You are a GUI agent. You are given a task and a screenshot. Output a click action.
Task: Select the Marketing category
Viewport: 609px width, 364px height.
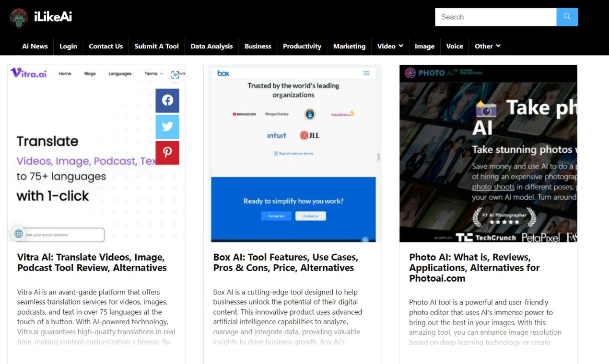pos(349,46)
